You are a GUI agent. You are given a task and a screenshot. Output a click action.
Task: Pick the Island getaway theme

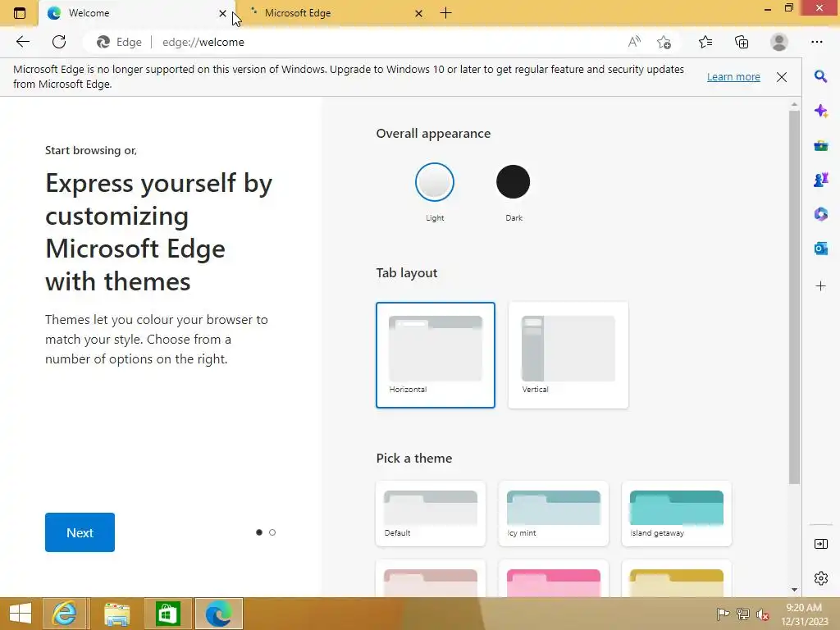click(x=676, y=514)
